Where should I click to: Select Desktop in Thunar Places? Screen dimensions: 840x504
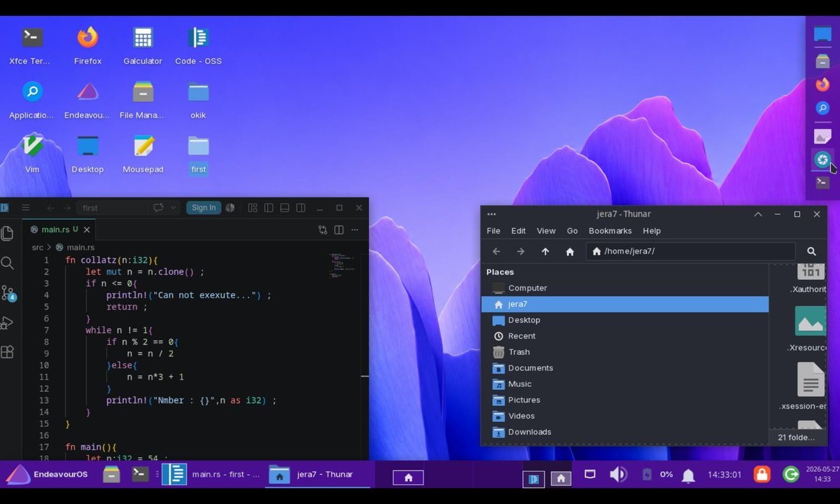click(625, 321)
